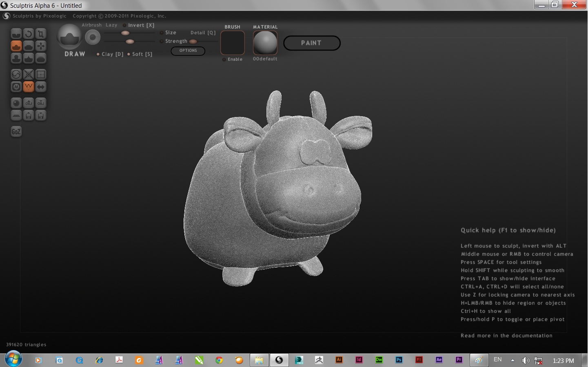Select the Crease sculpting tool

pyautogui.click(x=16, y=34)
